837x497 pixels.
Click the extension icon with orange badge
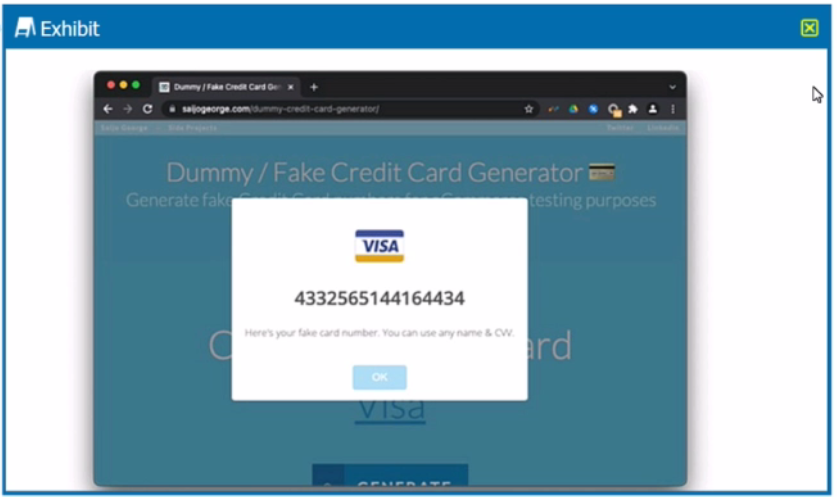pos(614,110)
